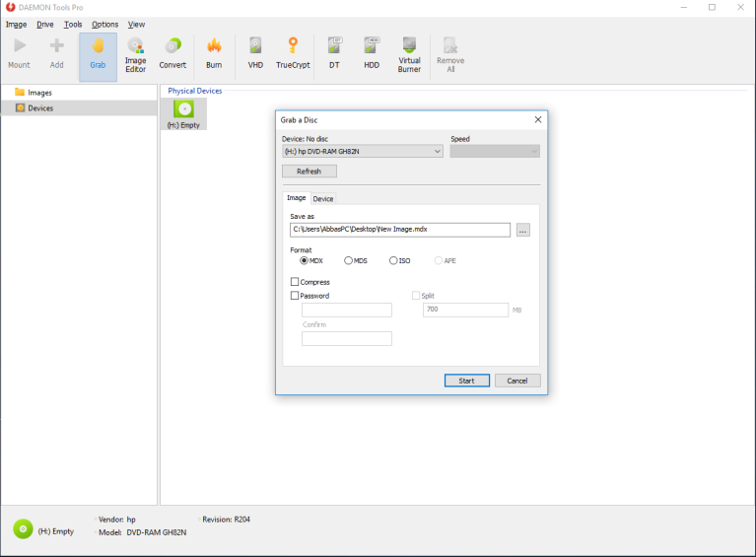The image size is (756, 557).
Task: Open the Image Editor tool
Action: pyautogui.click(x=135, y=54)
